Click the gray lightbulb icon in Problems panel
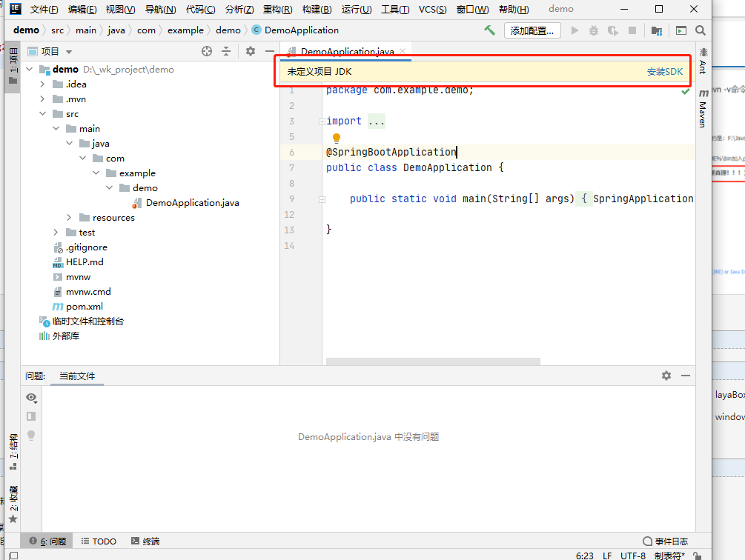The image size is (745, 560). (31, 436)
